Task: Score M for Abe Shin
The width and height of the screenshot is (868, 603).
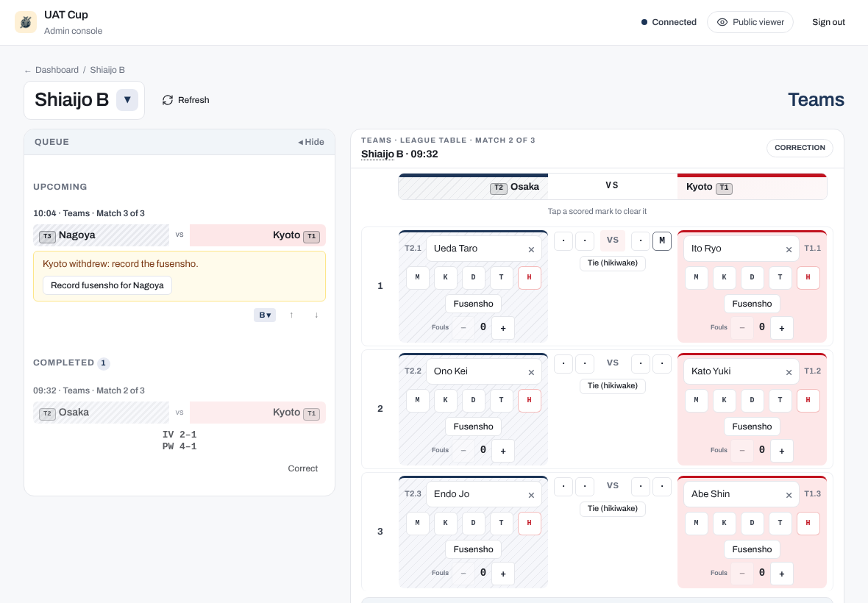Action: click(x=697, y=523)
